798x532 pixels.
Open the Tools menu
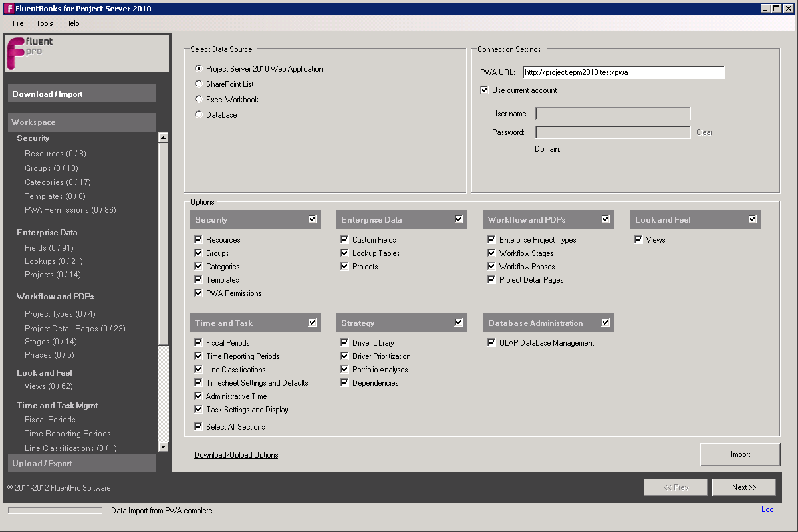point(45,23)
